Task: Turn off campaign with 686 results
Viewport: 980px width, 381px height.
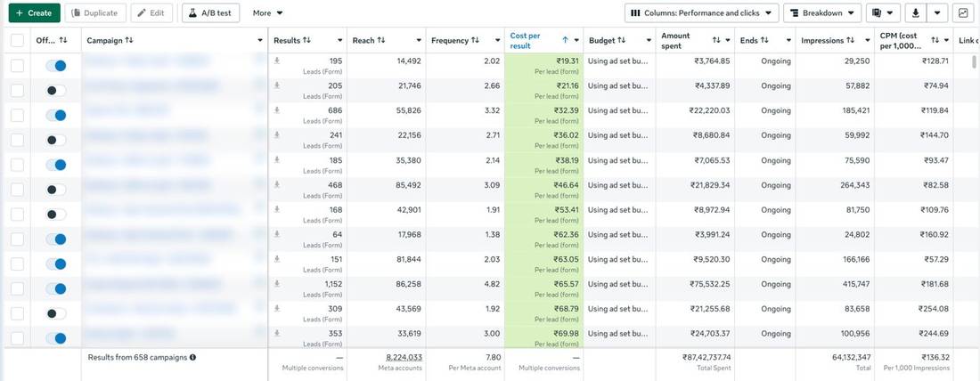Action: (x=56, y=115)
